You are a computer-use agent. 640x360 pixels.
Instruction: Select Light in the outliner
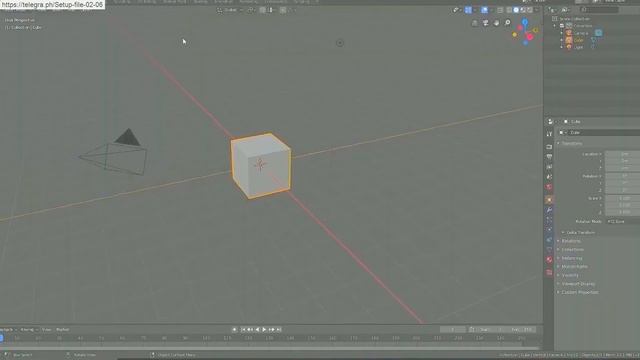click(x=578, y=47)
